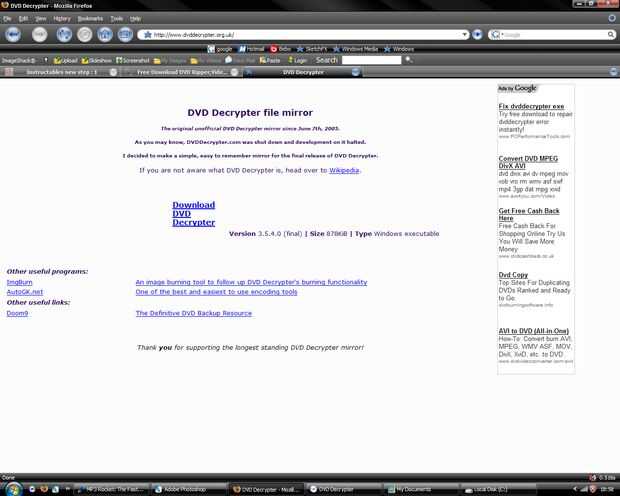Viewport: 620px width, 496px height.
Task: Click Paste in the ImageShack toolbar
Action: coord(270,61)
